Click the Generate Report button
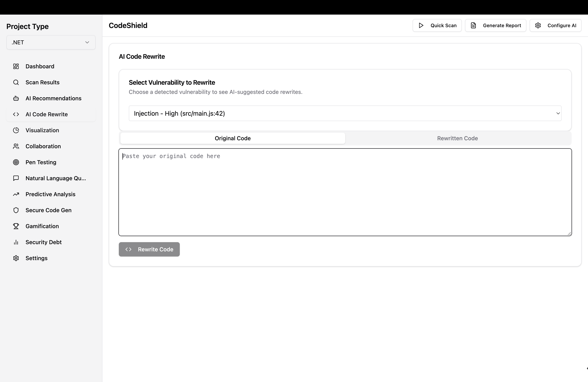This screenshot has height=382, width=588. 495,25
